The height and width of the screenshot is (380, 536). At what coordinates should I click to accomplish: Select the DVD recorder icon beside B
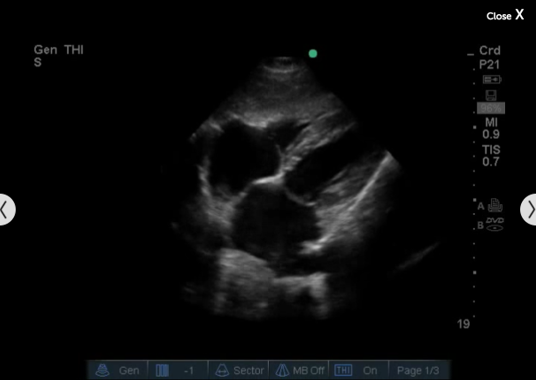click(x=495, y=225)
